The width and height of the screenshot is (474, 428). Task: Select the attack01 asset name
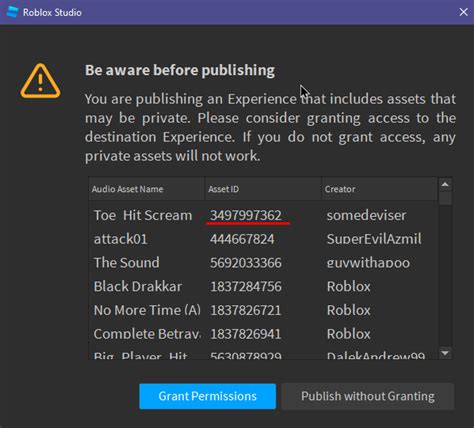point(120,239)
